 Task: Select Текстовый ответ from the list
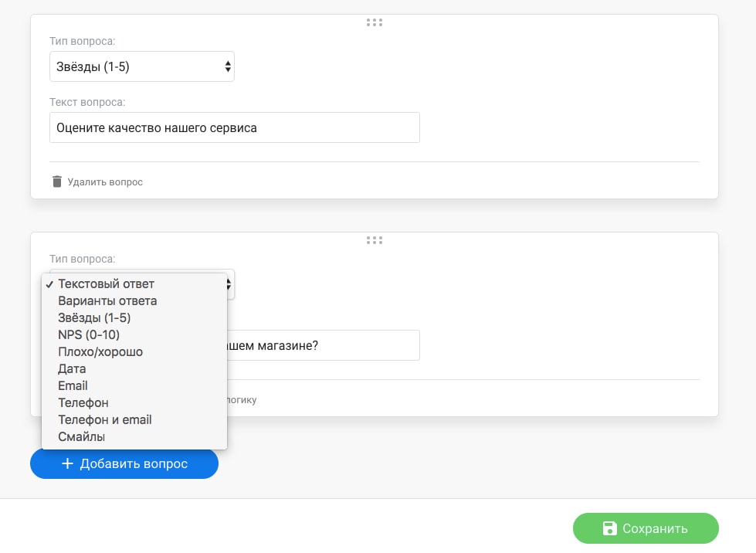point(106,284)
